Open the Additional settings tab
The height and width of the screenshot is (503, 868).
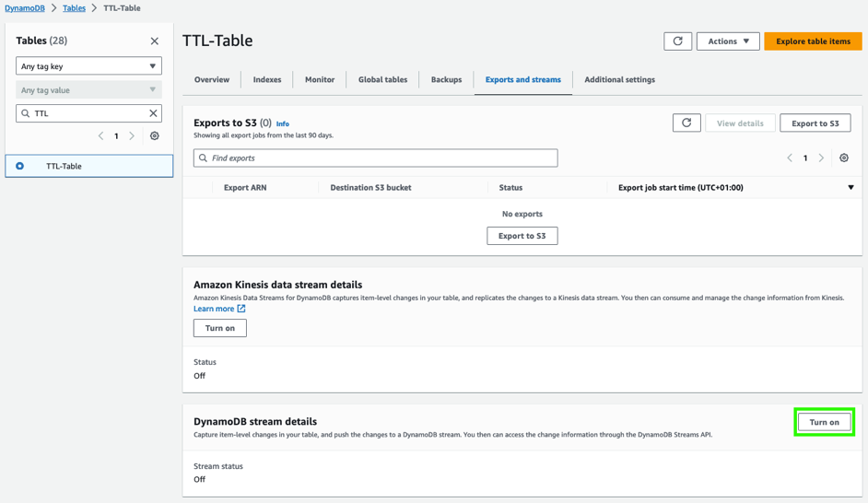619,80
